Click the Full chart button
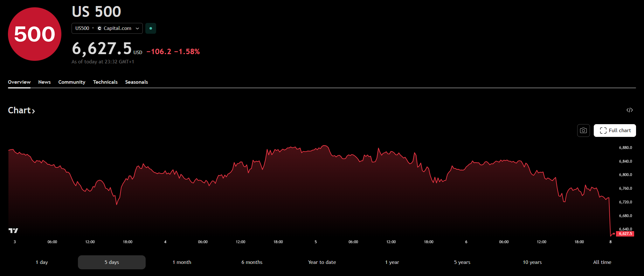Viewport: 644px width, 276px height. point(614,131)
